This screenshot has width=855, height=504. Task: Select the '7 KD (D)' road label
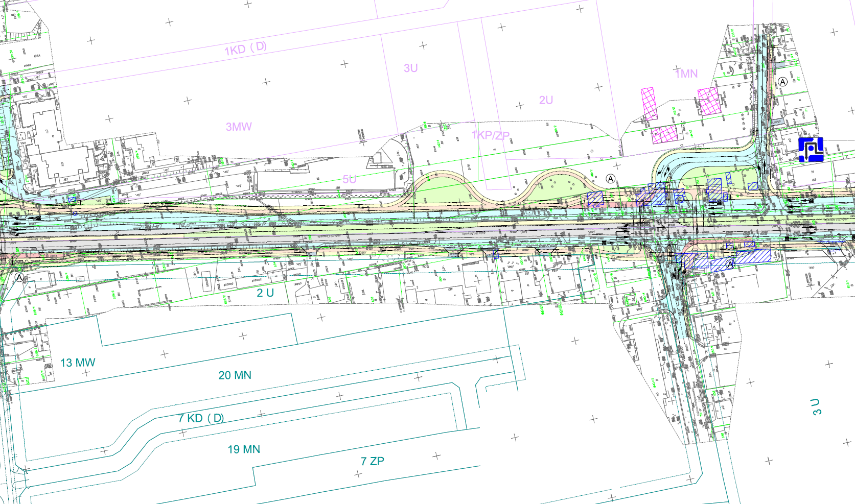tap(201, 418)
